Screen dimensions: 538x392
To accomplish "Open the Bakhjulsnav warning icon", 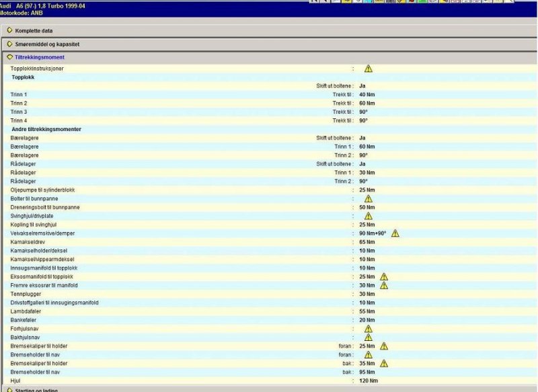I will pyautogui.click(x=368, y=338).
